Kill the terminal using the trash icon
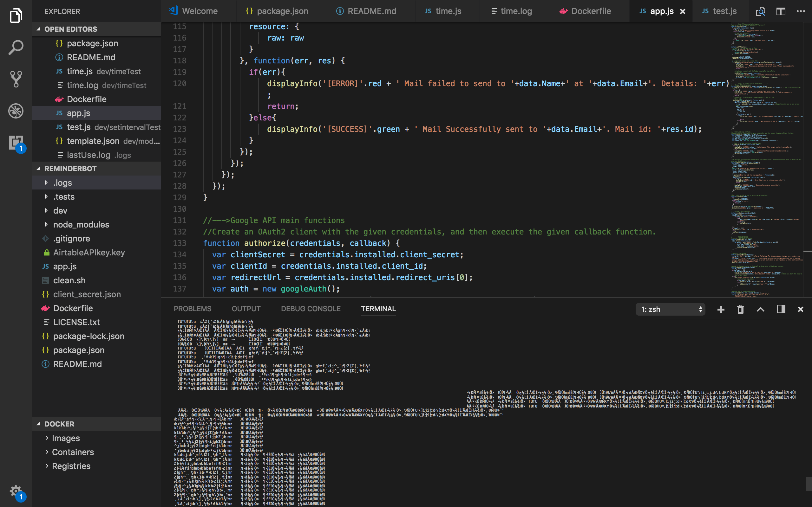Viewport: 812px width, 507px height. [x=740, y=309]
